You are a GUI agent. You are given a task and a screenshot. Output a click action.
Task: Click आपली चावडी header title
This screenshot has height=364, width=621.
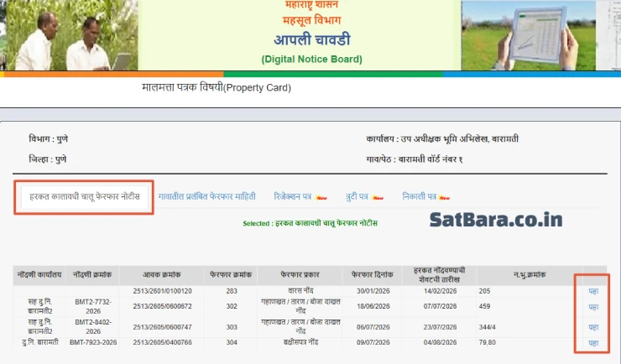tap(312, 40)
